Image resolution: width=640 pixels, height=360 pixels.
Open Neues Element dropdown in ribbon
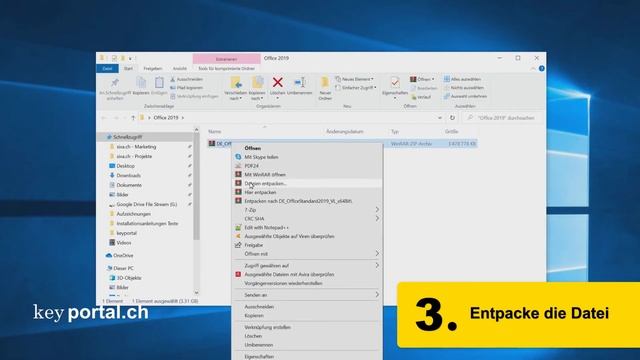tap(354, 79)
